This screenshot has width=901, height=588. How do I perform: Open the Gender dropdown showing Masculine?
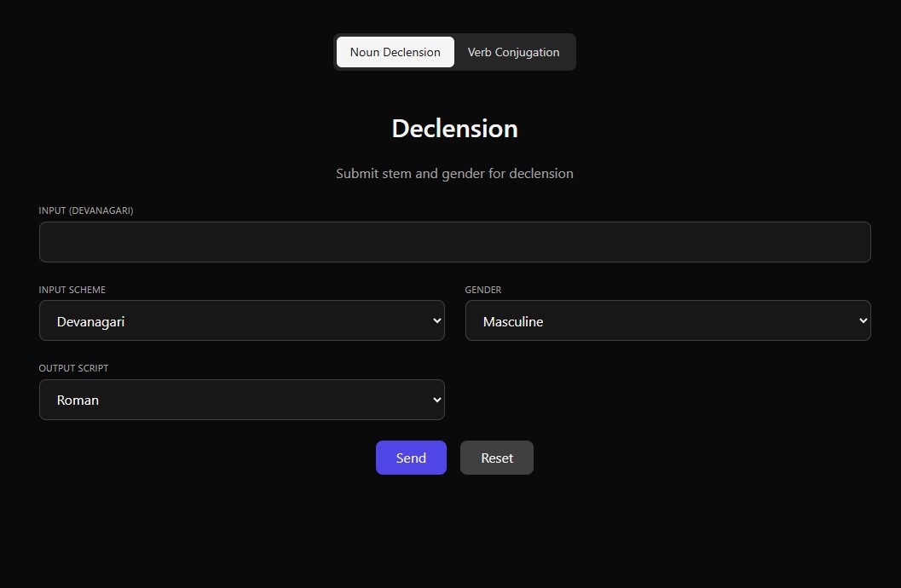[x=667, y=320]
